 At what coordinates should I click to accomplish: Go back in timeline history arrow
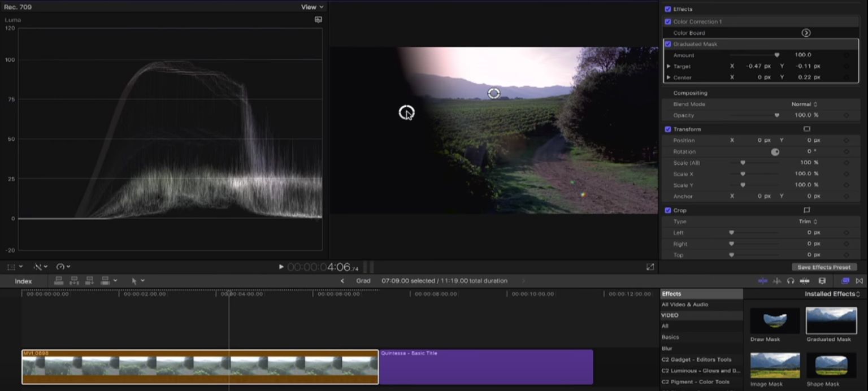click(342, 281)
